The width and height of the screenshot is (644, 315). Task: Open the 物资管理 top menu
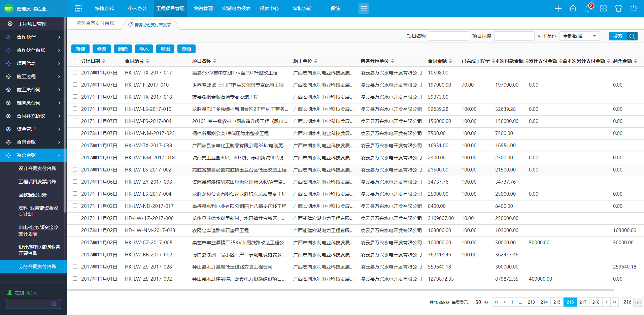(x=203, y=8)
